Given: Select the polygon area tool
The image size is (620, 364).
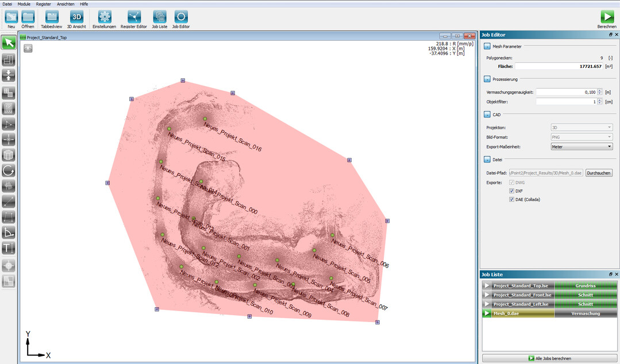Looking at the screenshot, I should [x=9, y=217].
